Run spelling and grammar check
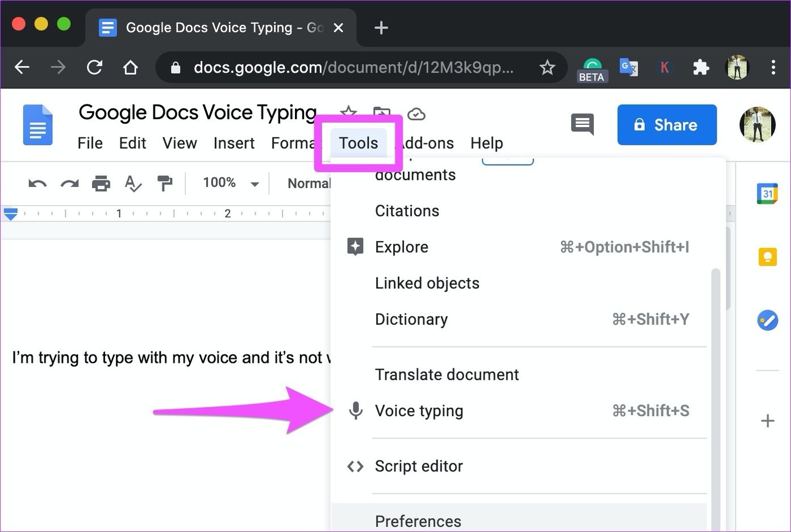791x532 pixels. pos(133,183)
